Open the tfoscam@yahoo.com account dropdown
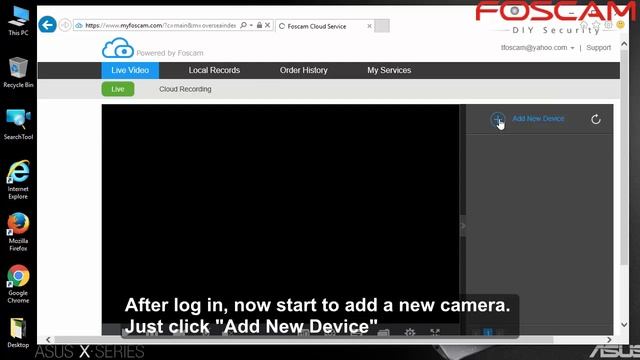The image size is (640, 360). pos(538,48)
